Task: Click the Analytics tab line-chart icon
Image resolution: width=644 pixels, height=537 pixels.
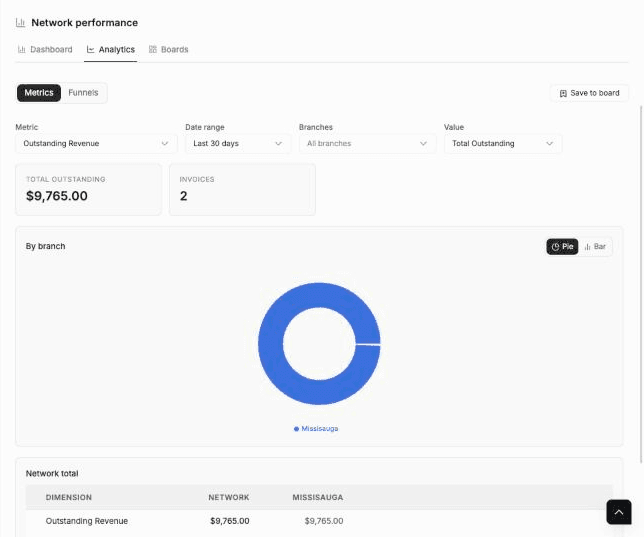Action: [x=90, y=50]
